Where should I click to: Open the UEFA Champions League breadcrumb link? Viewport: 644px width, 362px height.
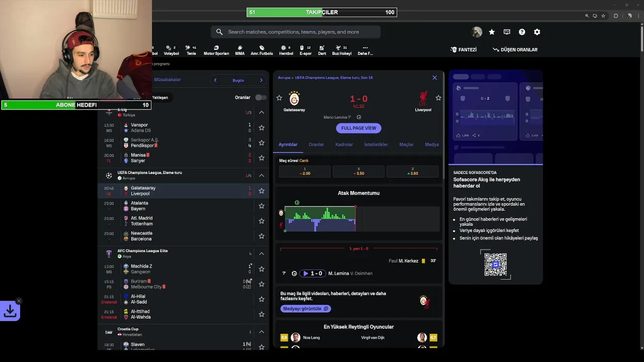334,78
